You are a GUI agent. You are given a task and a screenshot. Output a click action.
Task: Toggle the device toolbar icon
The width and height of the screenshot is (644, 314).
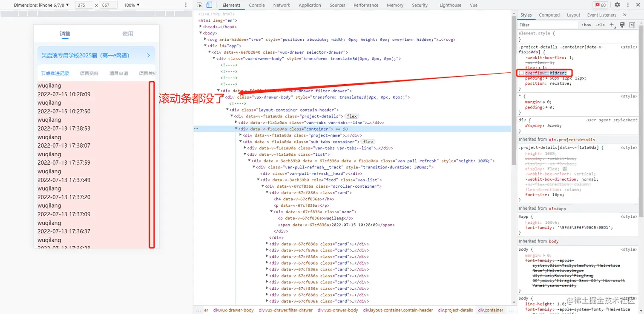click(209, 5)
